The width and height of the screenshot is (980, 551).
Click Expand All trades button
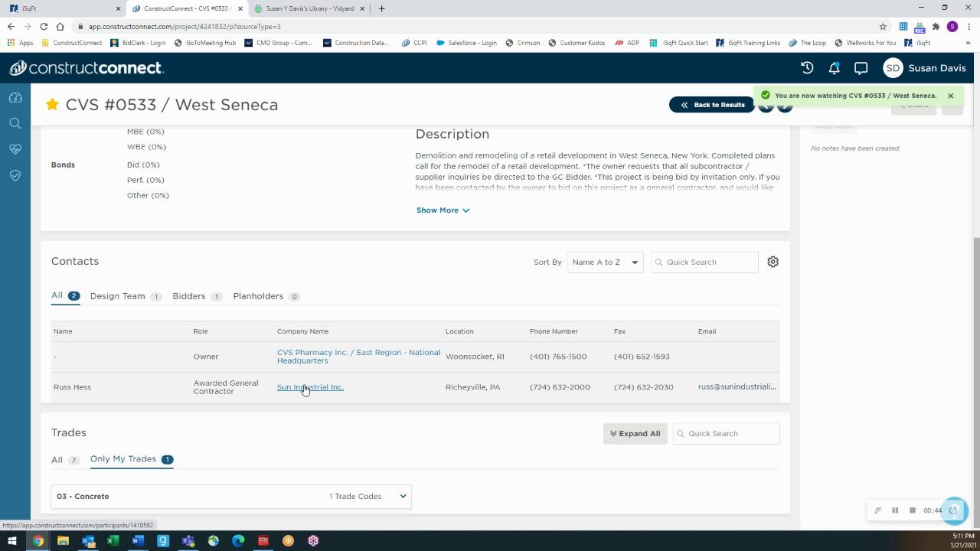click(635, 433)
